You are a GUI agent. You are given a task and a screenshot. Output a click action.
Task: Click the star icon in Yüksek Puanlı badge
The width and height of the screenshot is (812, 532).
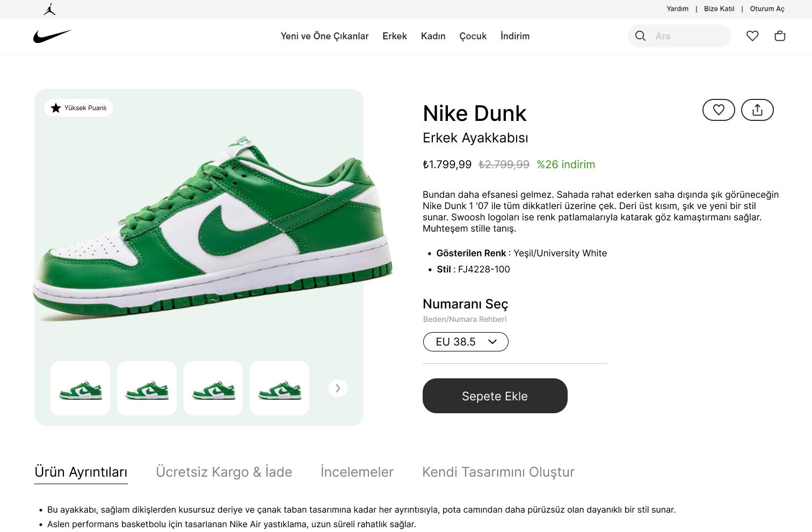pos(56,108)
